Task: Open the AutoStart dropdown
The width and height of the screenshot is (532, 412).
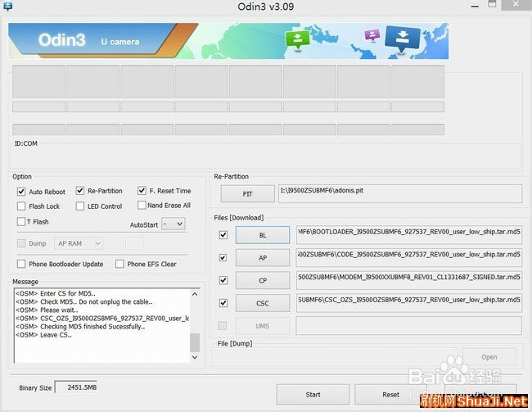Action: (174, 224)
